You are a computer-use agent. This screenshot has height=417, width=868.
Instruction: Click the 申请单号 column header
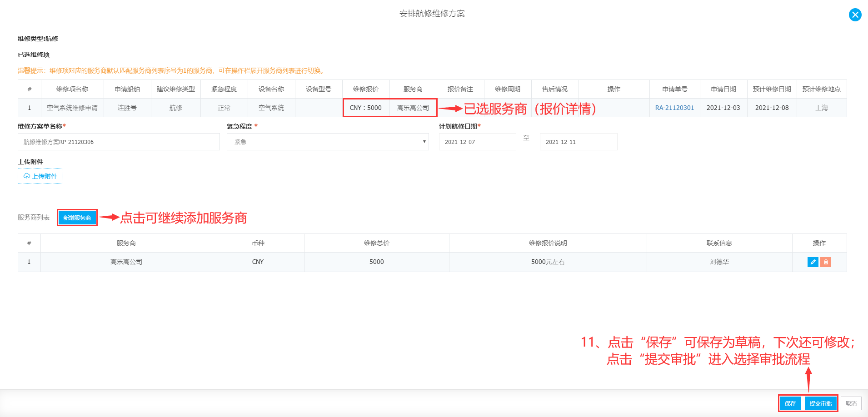[x=675, y=89]
